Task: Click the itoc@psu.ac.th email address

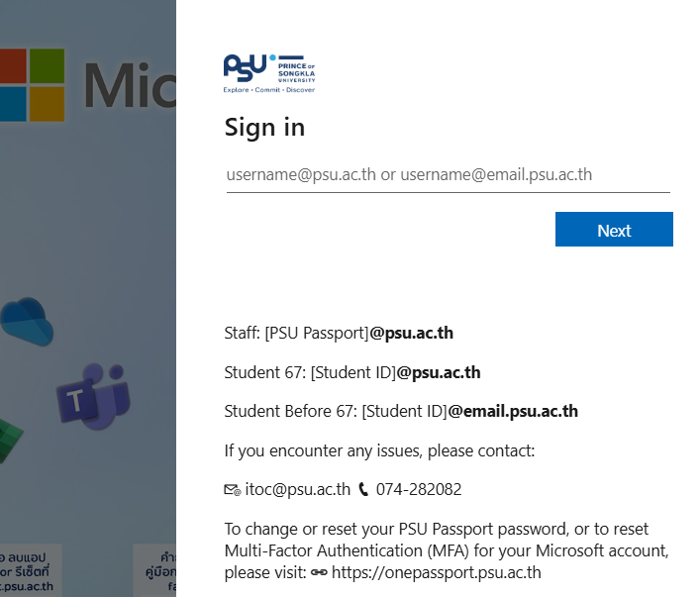Action: coord(297,489)
